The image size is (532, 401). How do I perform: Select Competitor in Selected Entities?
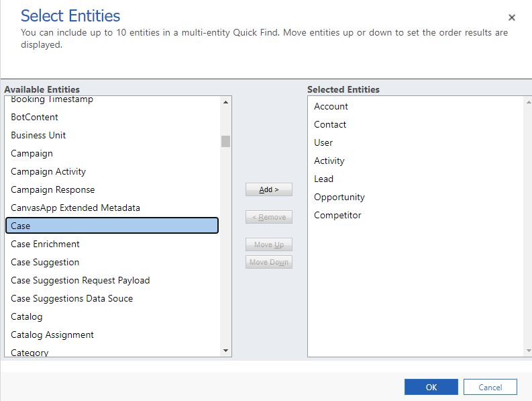pyautogui.click(x=337, y=215)
